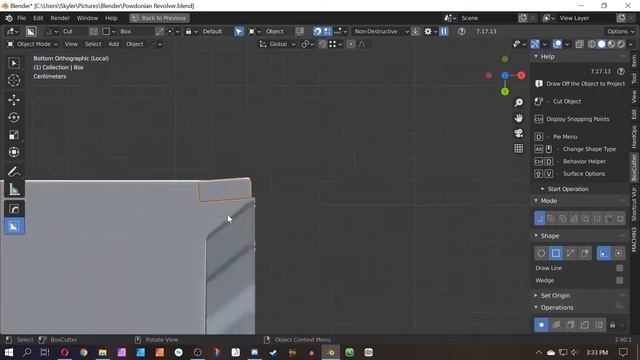This screenshot has width=640, height=360.
Task: Select the Annotate tool
Action: pos(14,172)
